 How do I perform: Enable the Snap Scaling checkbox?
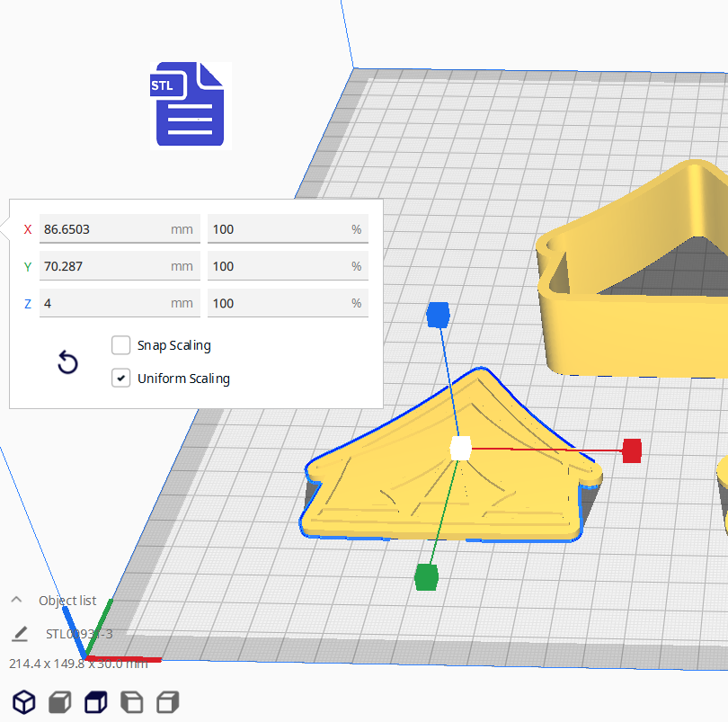(120, 345)
